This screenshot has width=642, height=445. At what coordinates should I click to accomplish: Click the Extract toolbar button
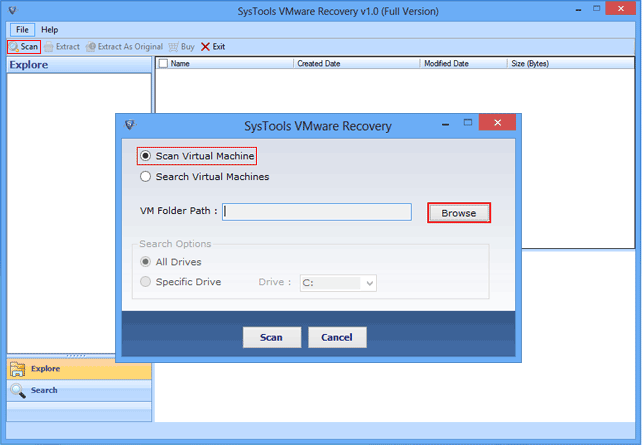coord(62,47)
